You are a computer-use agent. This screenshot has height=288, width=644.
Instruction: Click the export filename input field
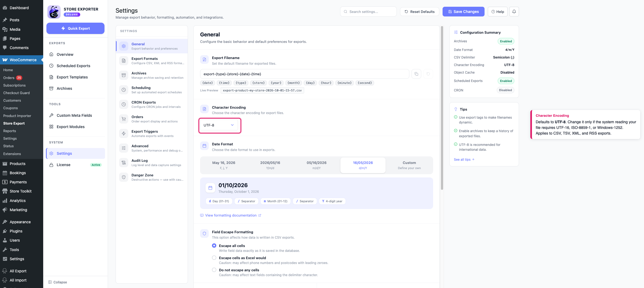tap(305, 74)
